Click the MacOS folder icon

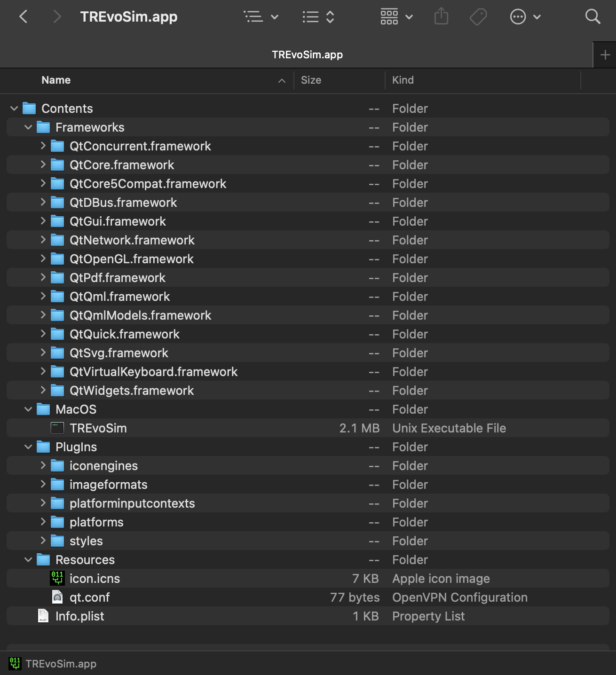(x=43, y=409)
